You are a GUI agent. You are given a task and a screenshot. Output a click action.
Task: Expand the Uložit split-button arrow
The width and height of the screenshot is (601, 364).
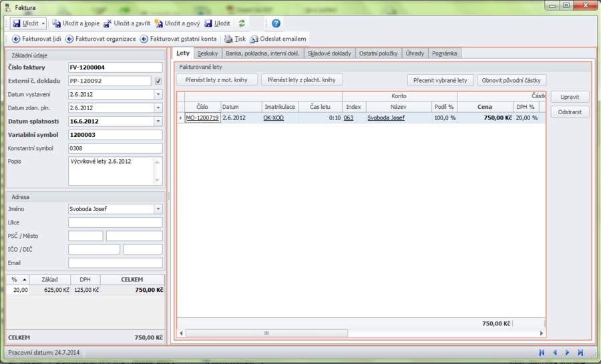tap(43, 23)
